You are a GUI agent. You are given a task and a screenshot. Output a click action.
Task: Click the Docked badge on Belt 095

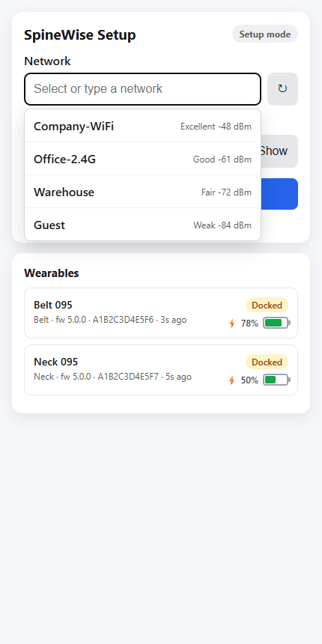267,306
